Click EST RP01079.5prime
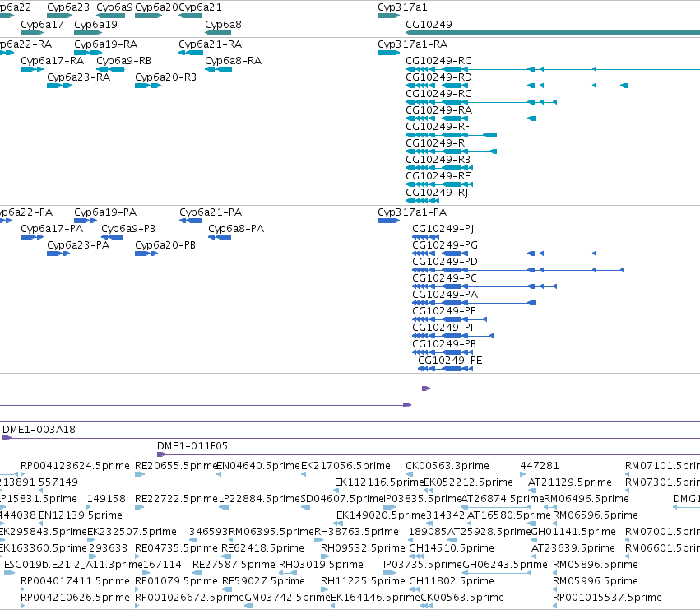Image resolution: width=700 pixels, height=610 pixels. coord(176,582)
